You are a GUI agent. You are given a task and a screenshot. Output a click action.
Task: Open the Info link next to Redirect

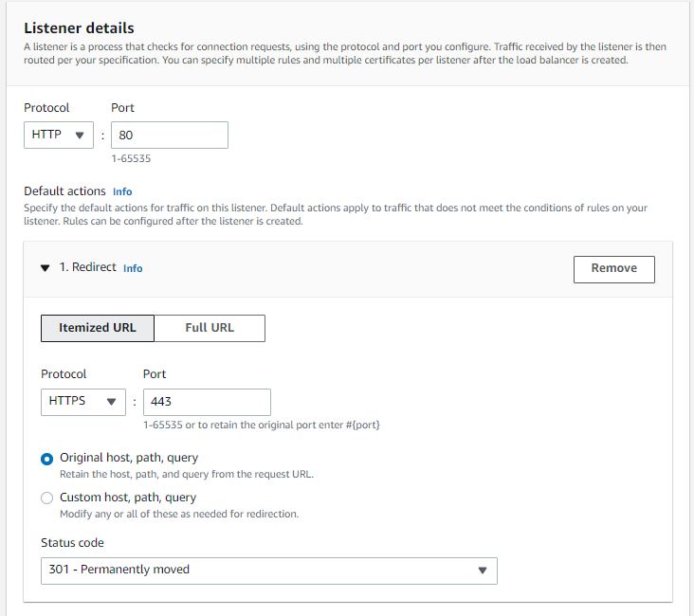[x=133, y=268]
